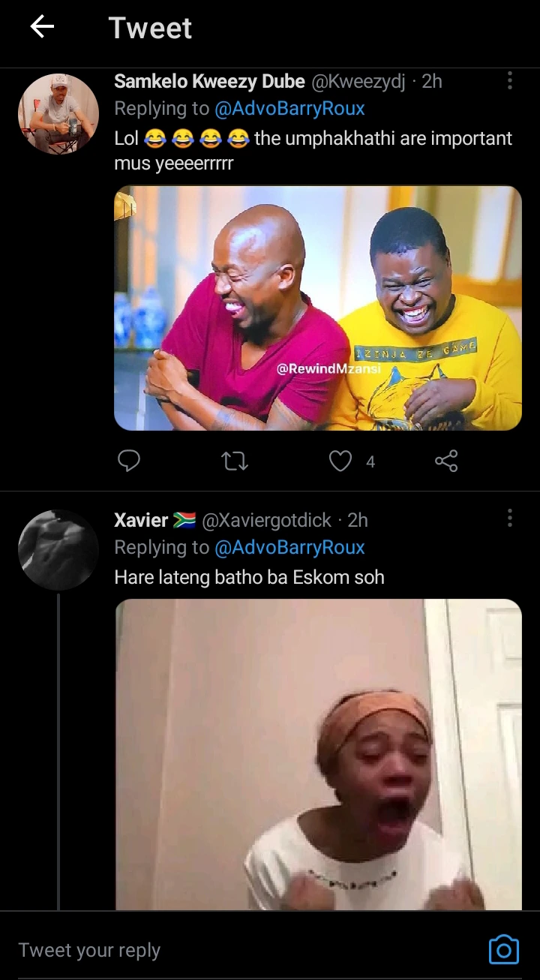Open the crying woman meme image
The width and height of the screenshot is (540, 980).
[318, 754]
